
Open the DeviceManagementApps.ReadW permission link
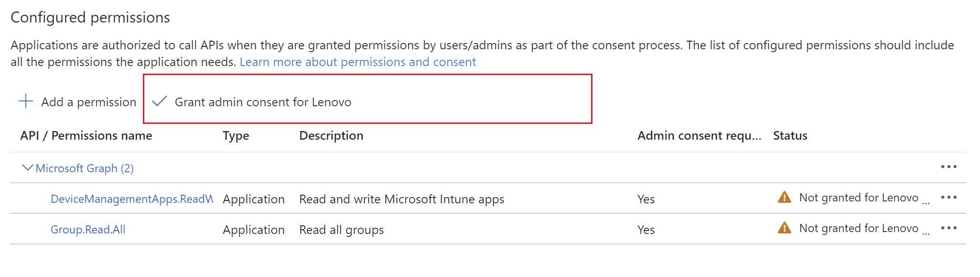(132, 199)
